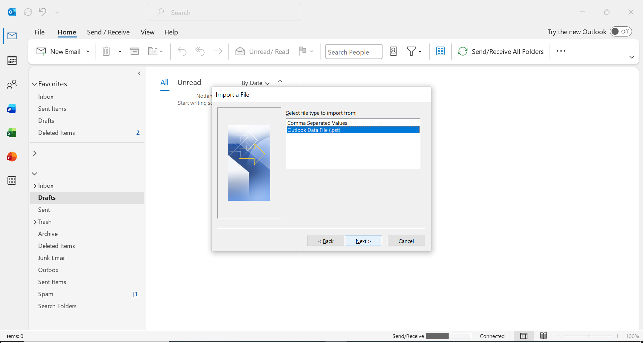644x343 pixels.
Task: Expand Inbox subfolder tree
Action: pos(35,186)
